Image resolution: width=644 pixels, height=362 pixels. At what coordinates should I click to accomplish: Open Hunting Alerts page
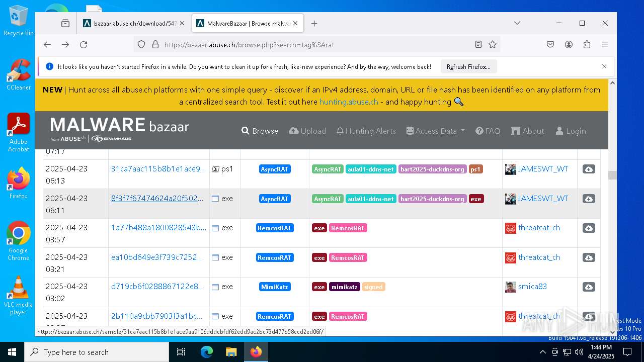[366, 131]
